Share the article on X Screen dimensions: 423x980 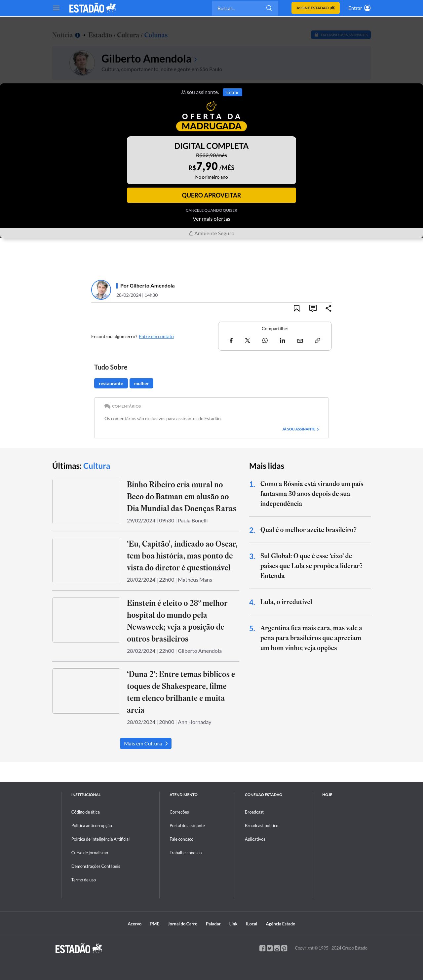point(248,340)
